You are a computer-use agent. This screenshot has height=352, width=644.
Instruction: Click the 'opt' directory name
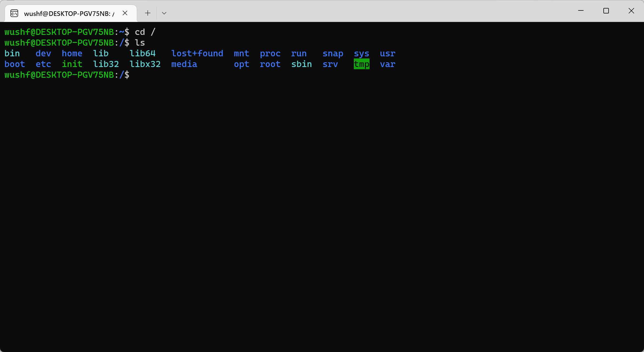coord(242,64)
